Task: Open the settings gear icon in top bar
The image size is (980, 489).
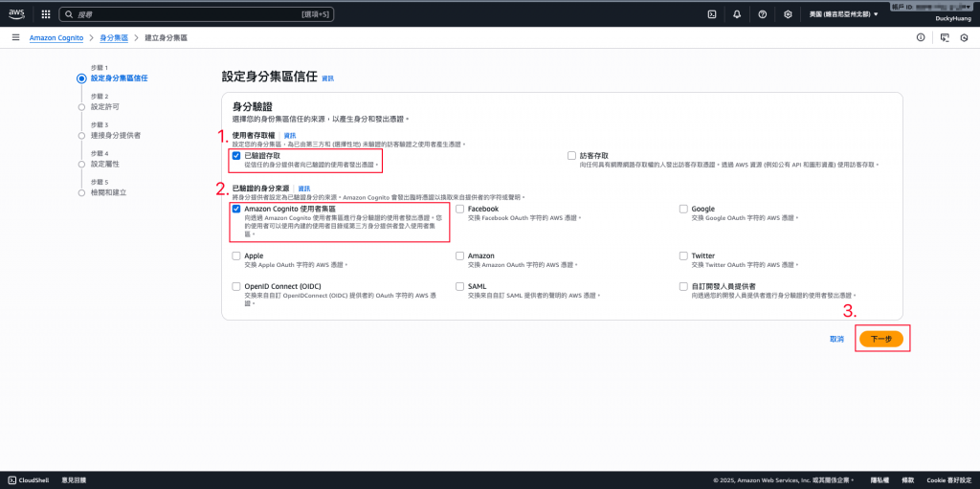Action: (789, 13)
